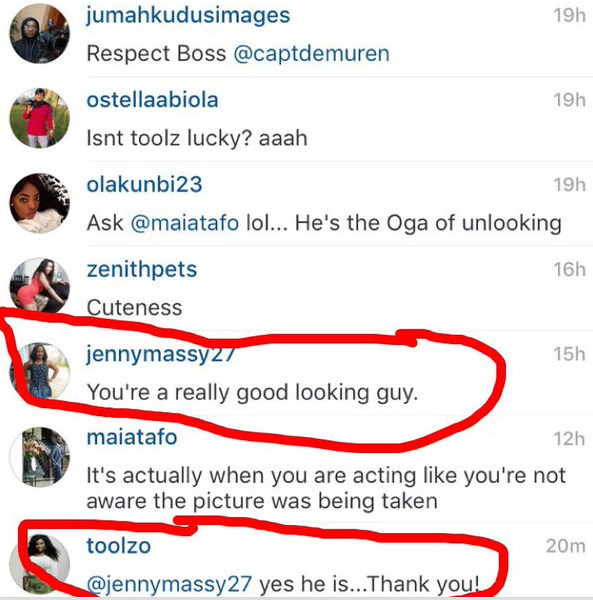The width and height of the screenshot is (593, 600).
Task: Tap the 20m timestamp on toolzo's comment
Action: (565, 546)
